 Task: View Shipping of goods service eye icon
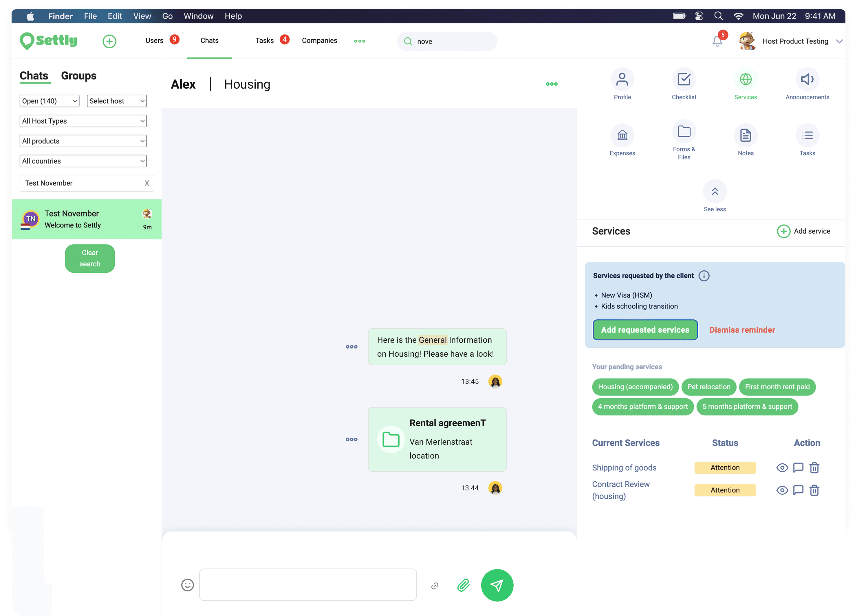(782, 467)
